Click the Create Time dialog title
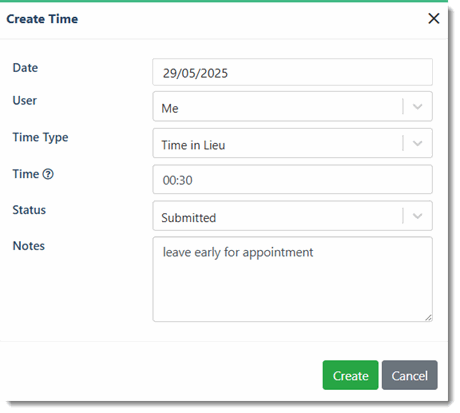 tap(42, 19)
